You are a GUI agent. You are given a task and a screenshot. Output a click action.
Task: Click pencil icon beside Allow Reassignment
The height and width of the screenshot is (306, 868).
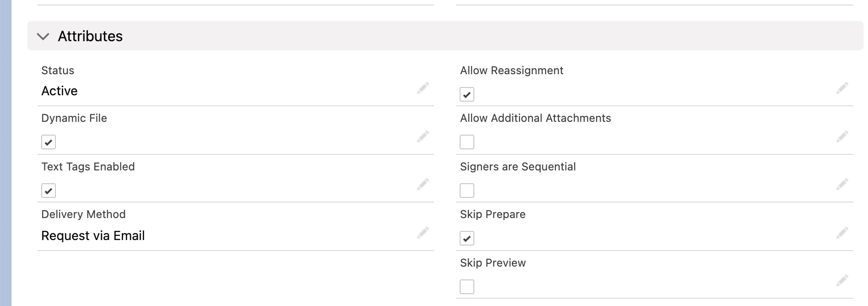(842, 88)
